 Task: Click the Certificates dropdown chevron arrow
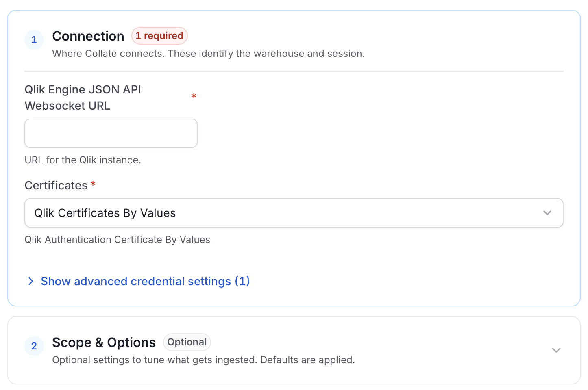[x=547, y=213]
